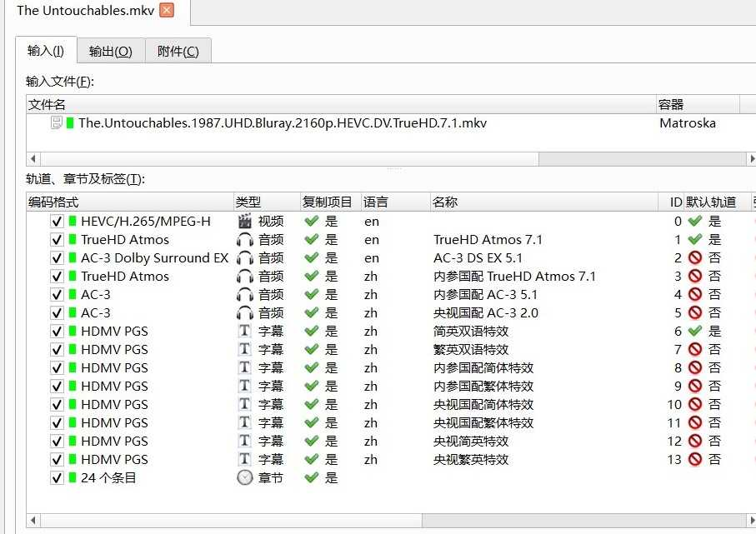Click the file icon beside The.Untouchables.1987 filename
The height and width of the screenshot is (534, 756).
pos(57,123)
